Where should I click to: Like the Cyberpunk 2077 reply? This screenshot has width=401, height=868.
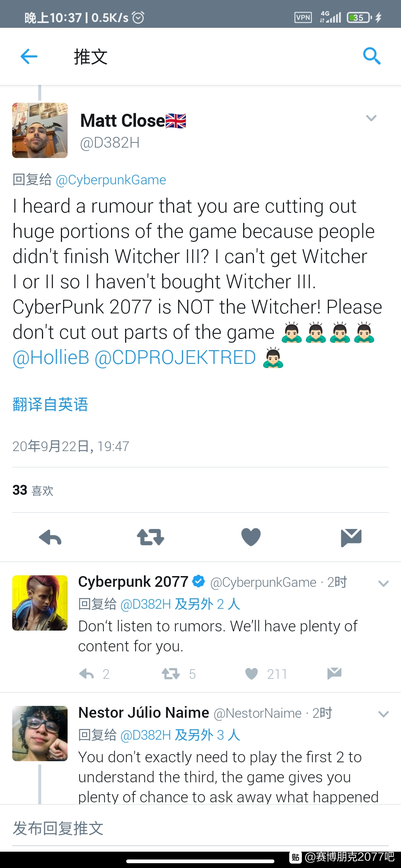pos(251,674)
